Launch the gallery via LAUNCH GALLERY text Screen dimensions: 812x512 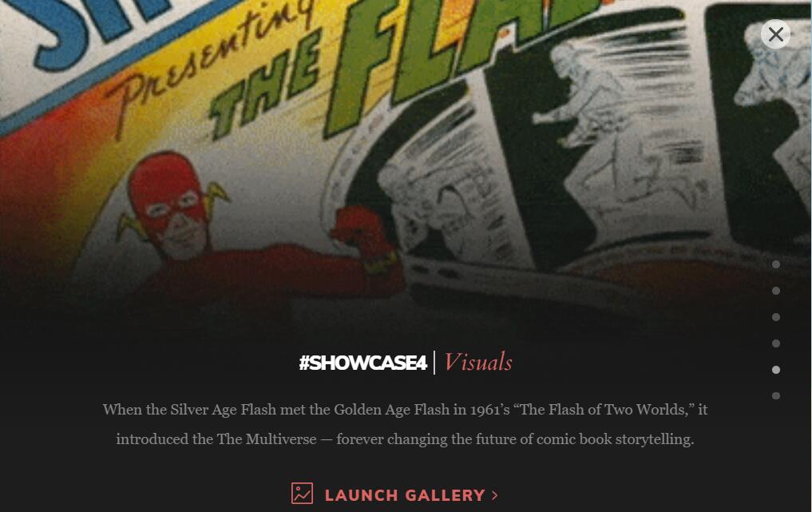[405, 495]
